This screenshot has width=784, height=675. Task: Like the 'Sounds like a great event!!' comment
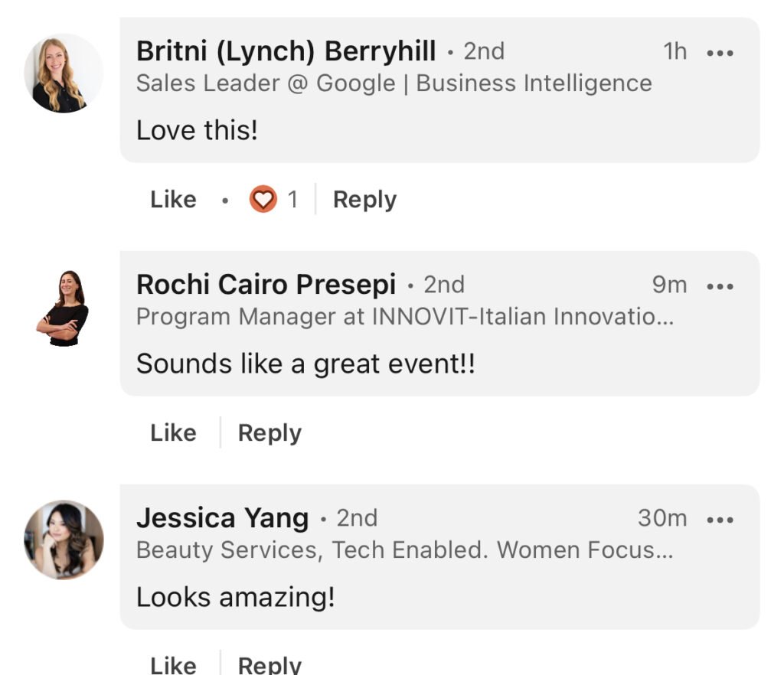[173, 432]
